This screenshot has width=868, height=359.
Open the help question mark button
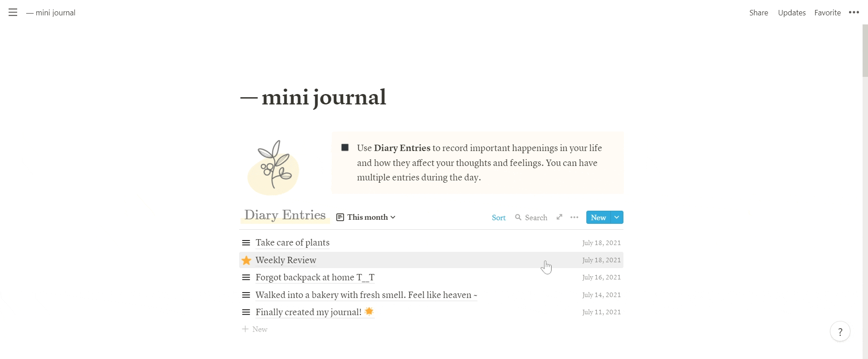coord(840,332)
